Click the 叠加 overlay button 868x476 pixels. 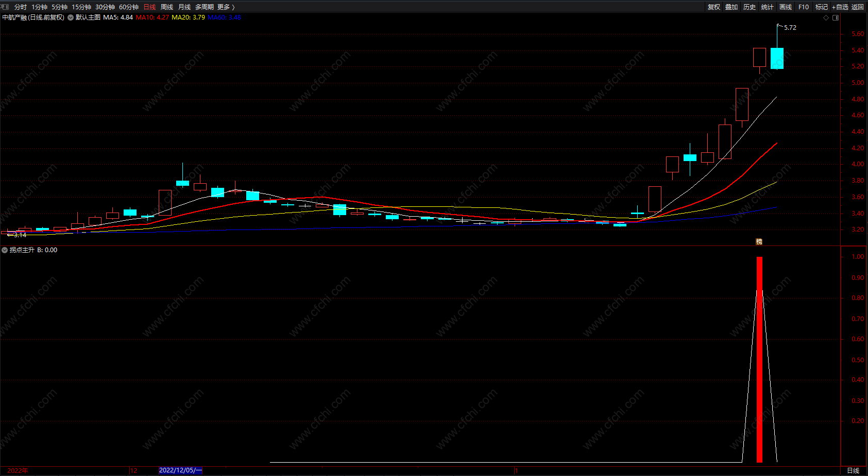[731, 7]
